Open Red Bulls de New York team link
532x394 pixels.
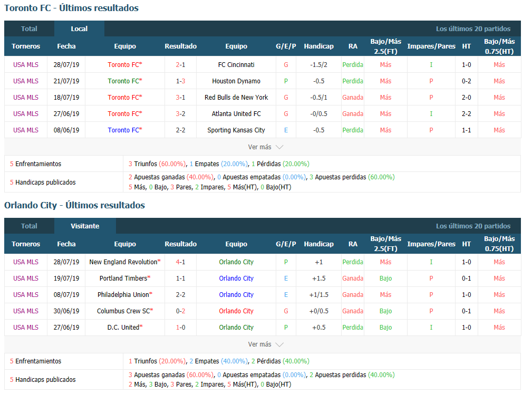coord(236,98)
